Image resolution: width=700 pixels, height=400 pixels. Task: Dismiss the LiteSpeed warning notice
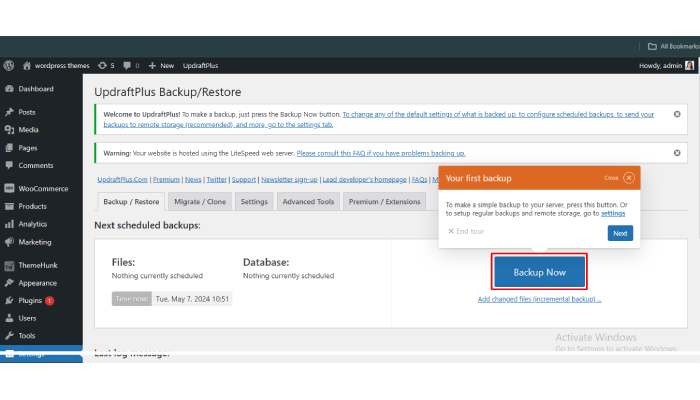tap(677, 153)
